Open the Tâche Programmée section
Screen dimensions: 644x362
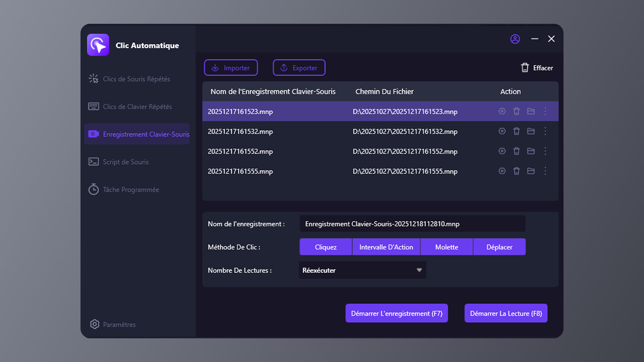pyautogui.click(x=131, y=190)
